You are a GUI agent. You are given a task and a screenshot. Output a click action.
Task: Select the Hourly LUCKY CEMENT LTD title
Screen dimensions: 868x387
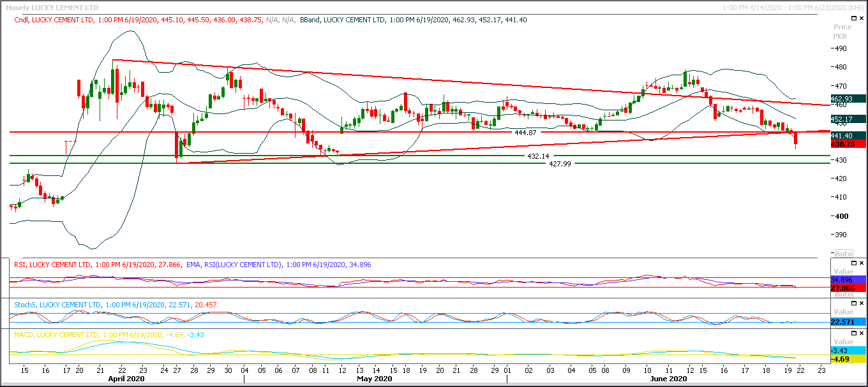coord(52,7)
